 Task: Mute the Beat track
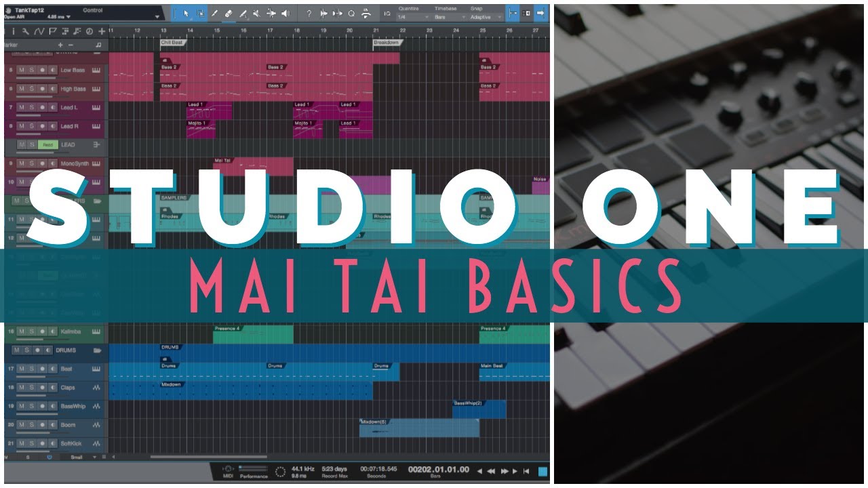[x=22, y=369]
